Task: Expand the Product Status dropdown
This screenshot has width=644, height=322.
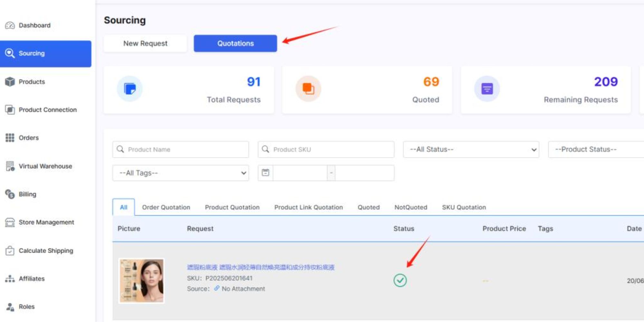Action: point(596,149)
